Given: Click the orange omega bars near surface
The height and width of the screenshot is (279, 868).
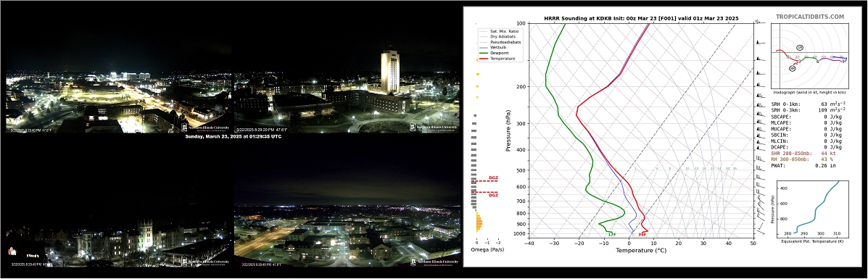Looking at the screenshot, I should tap(479, 222).
